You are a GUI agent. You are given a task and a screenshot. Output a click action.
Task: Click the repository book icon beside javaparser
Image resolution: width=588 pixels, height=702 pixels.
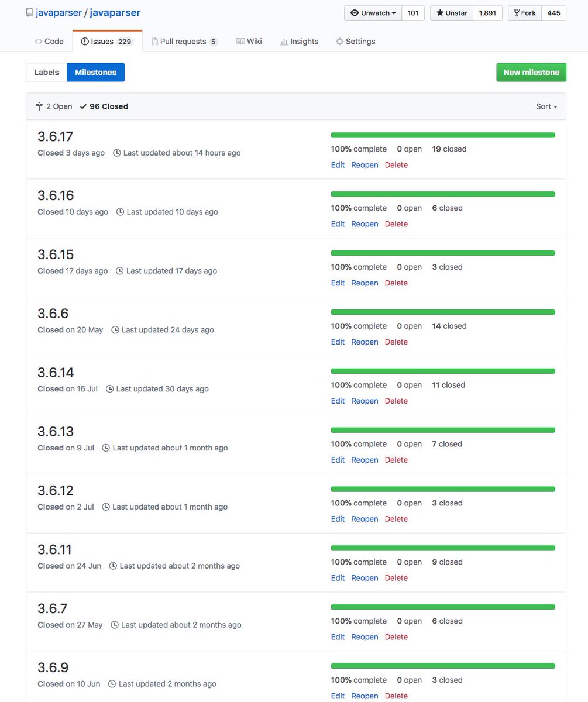click(29, 12)
